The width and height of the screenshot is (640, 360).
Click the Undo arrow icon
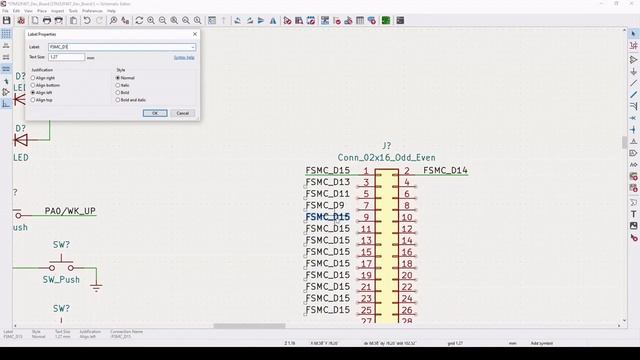(x=87, y=20)
